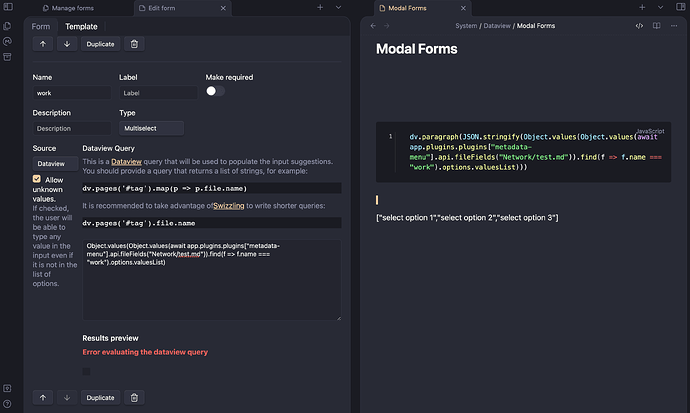
Task: Move the field down with the top arrow button
Action: click(x=67, y=44)
